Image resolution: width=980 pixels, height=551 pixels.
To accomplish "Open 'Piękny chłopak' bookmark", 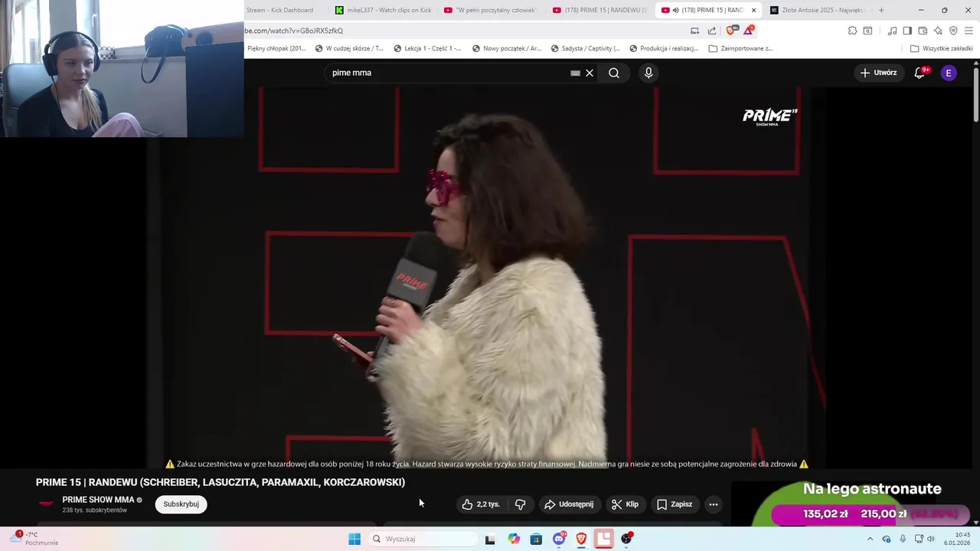I will pyautogui.click(x=276, y=48).
